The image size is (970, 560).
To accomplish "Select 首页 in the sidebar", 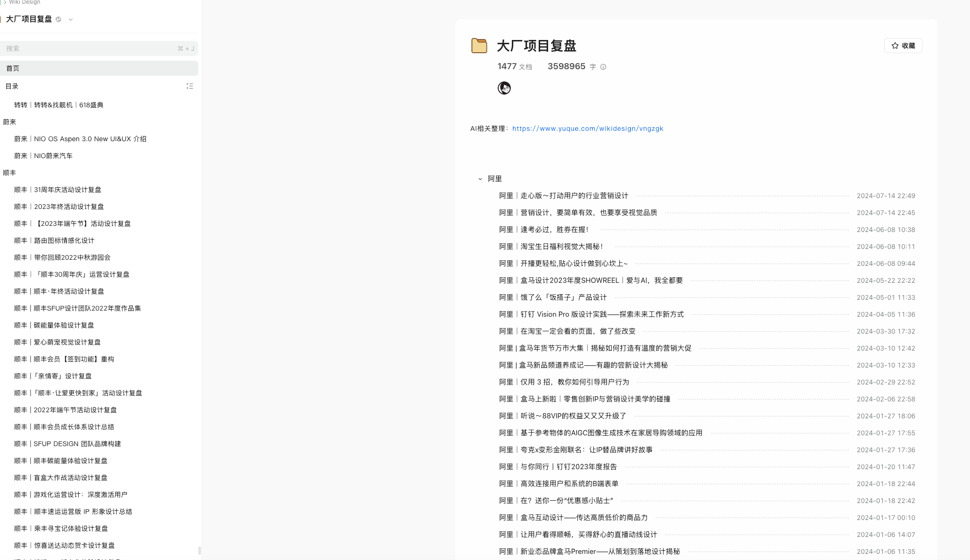I will [99, 68].
